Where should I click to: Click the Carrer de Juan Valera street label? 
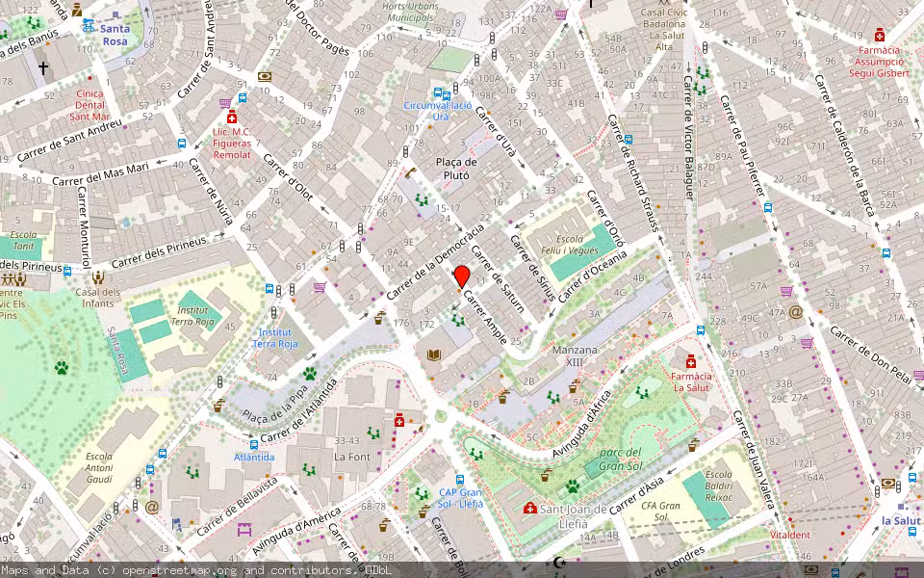point(754,460)
